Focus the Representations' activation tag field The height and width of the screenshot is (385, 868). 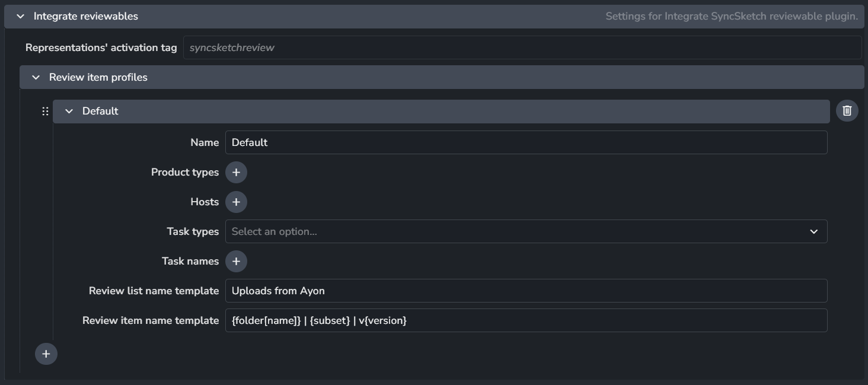click(x=522, y=47)
